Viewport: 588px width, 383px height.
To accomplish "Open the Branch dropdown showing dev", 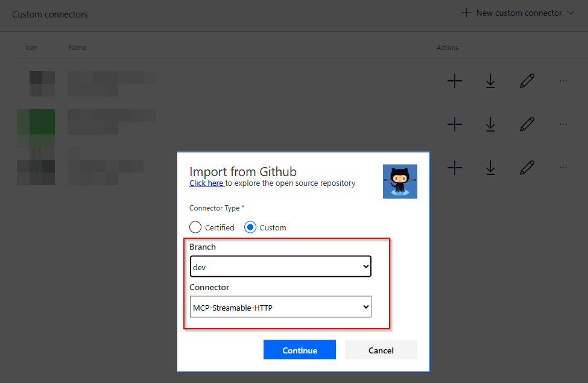I will click(x=280, y=266).
